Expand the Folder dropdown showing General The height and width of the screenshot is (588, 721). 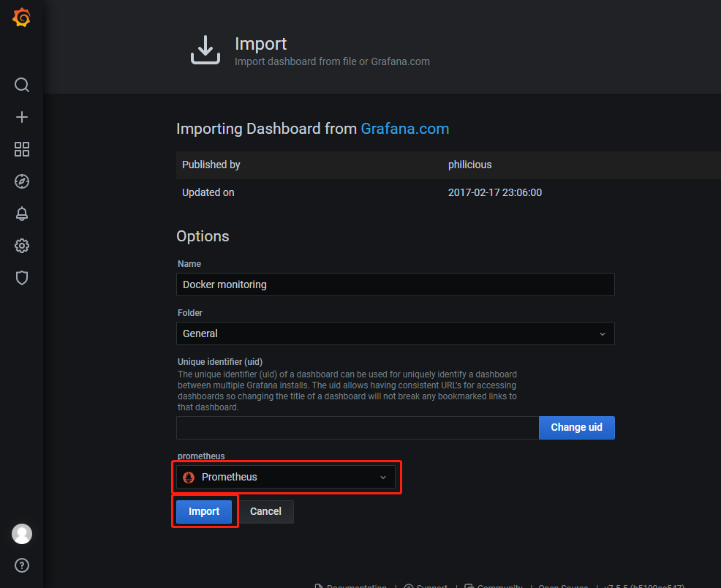[395, 333]
